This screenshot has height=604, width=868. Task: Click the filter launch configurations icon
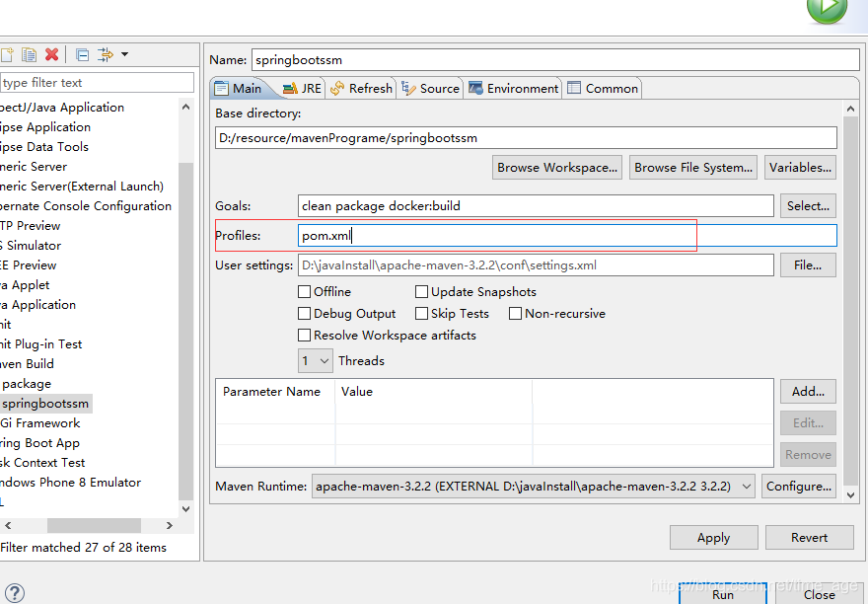[106, 54]
